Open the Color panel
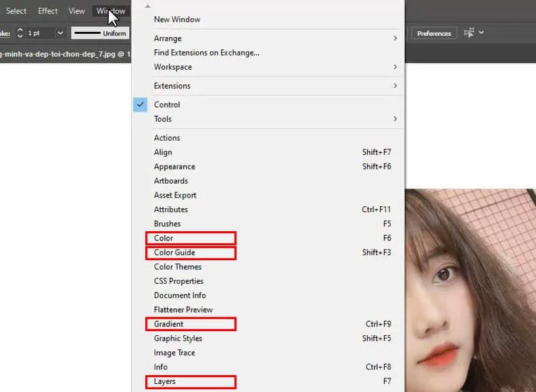 164,238
